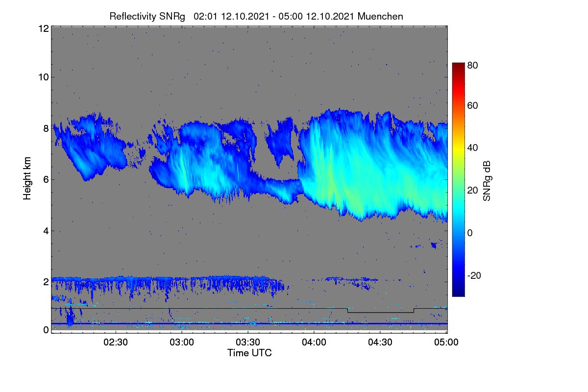This screenshot has width=588, height=392.
Task: Click the colorbar '20' value label
Action: pos(472,191)
